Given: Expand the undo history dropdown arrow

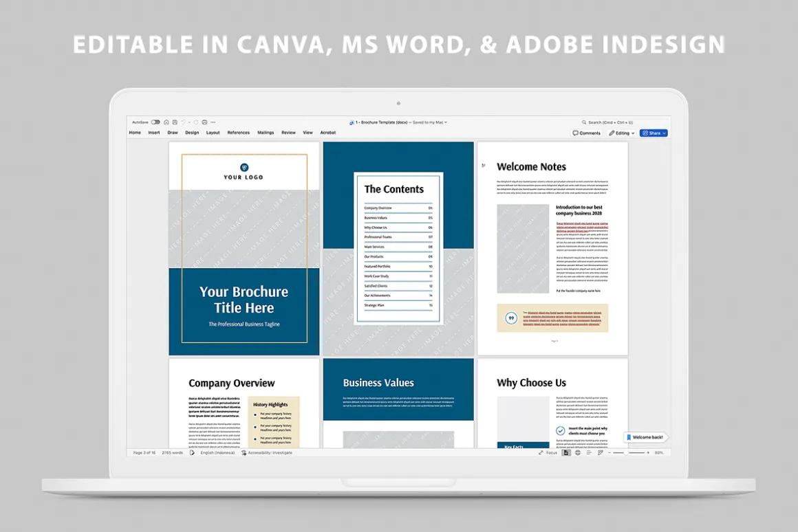Looking at the screenshot, I should point(189,122).
